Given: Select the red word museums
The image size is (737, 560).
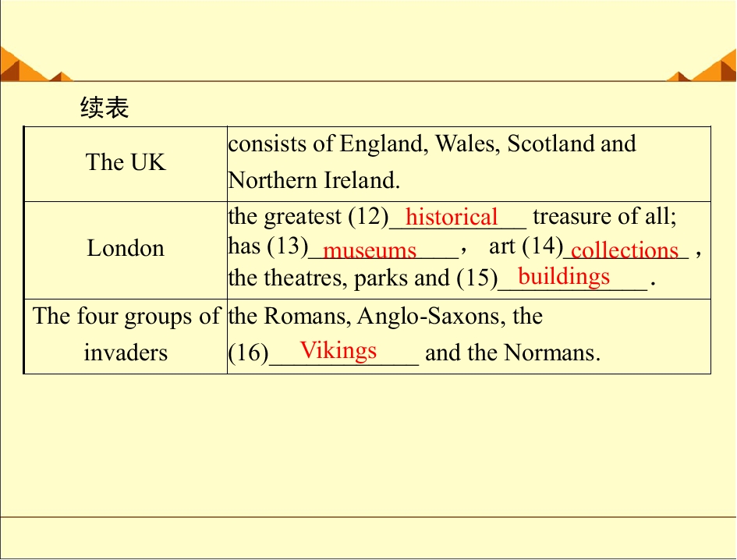Looking at the screenshot, I should (370, 250).
